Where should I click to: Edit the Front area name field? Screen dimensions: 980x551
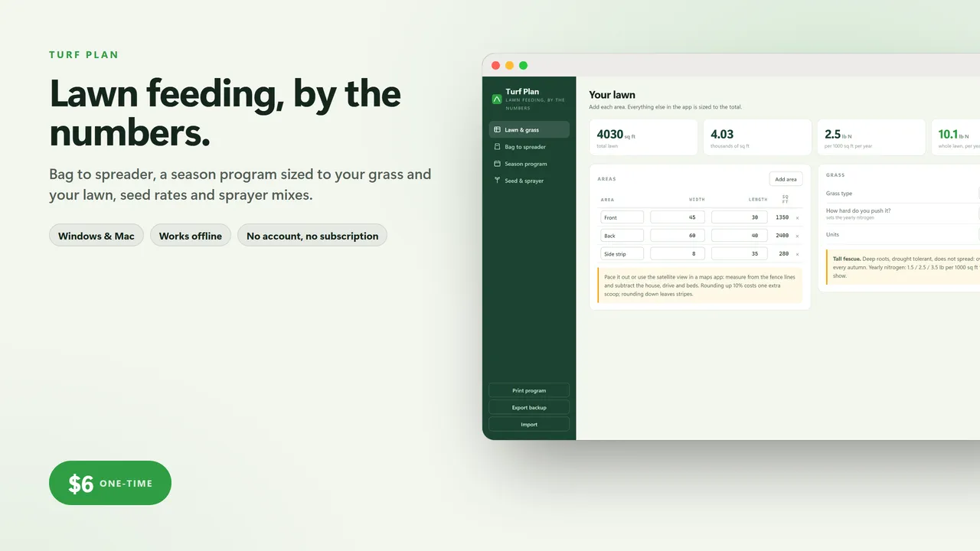pos(622,217)
